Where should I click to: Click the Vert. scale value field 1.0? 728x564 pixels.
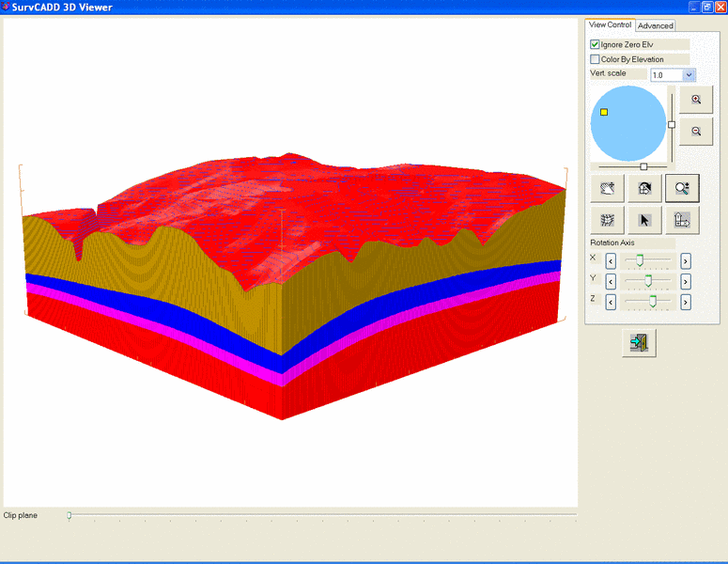[x=667, y=75]
